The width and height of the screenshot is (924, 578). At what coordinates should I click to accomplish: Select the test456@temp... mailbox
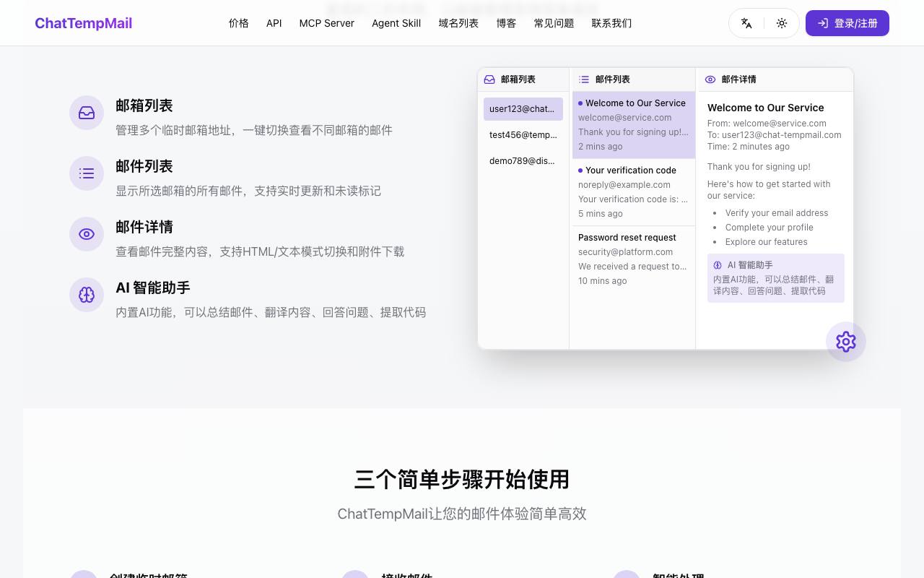pyautogui.click(x=523, y=135)
